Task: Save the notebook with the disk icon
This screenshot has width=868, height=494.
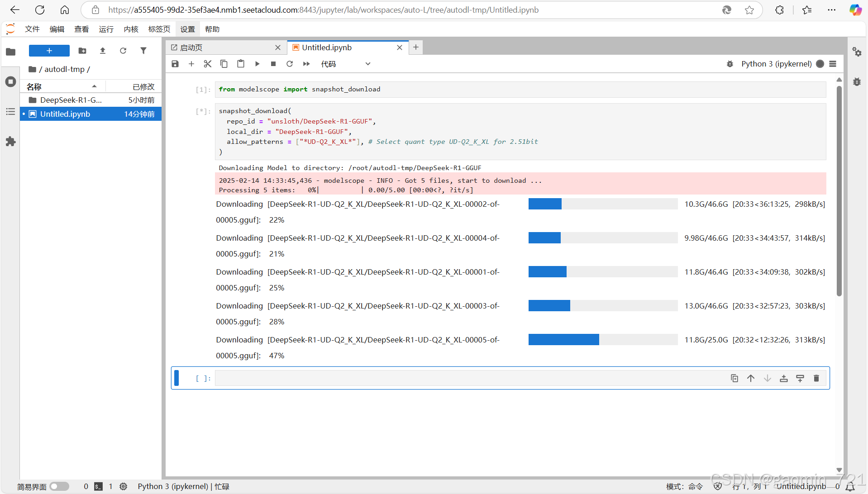Action: click(175, 64)
